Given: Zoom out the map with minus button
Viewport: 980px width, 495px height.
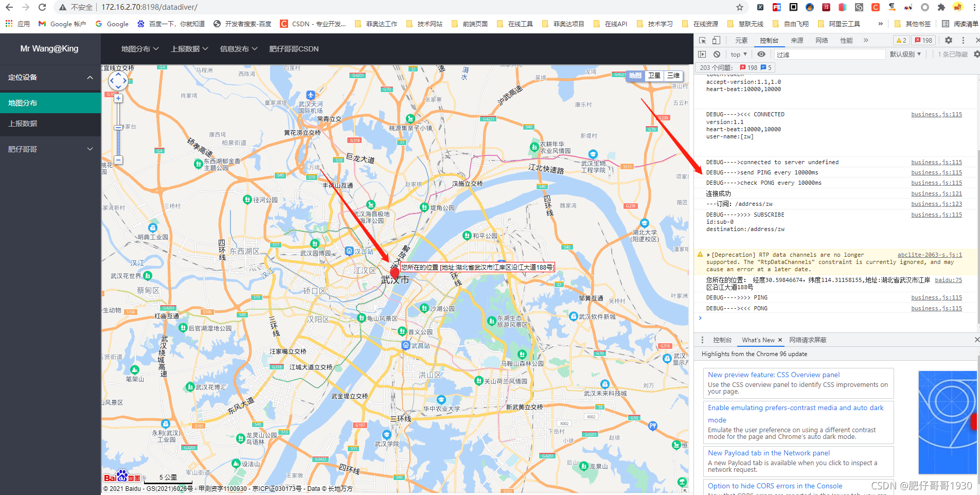Looking at the screenshot, I should click(x=118, y=160).
